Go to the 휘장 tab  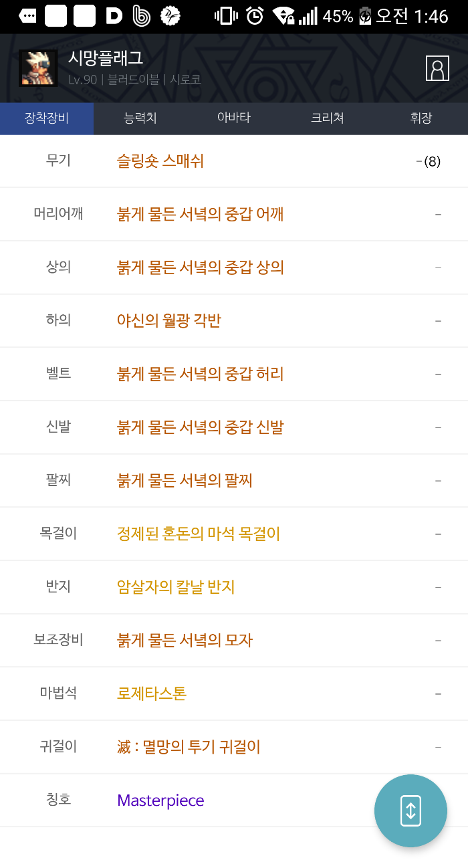point(421,118)
